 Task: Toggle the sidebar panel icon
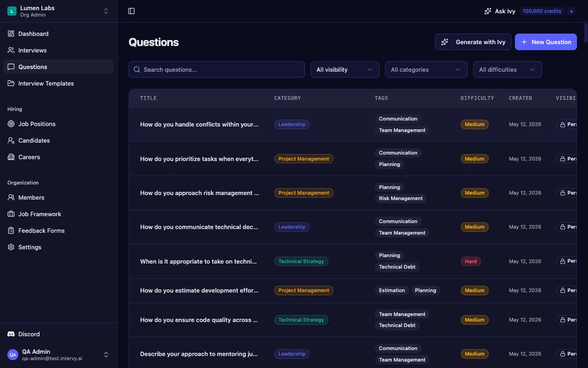click(131, 11)
